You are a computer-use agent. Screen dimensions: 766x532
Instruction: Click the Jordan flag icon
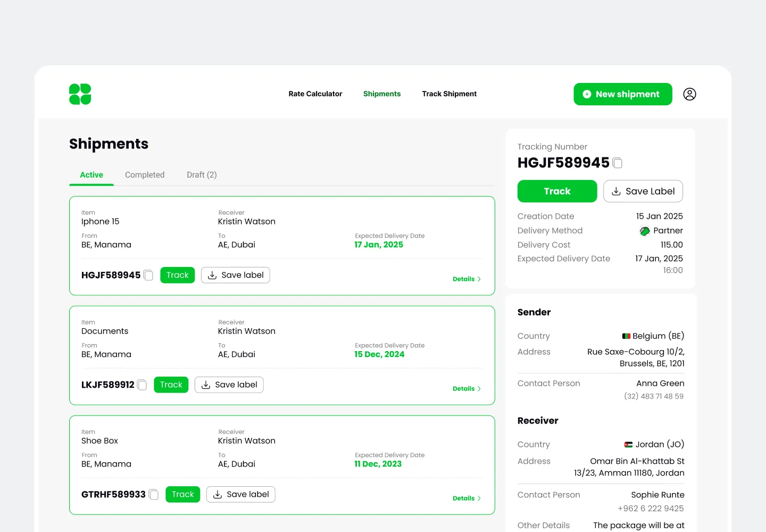pos(628,445)
